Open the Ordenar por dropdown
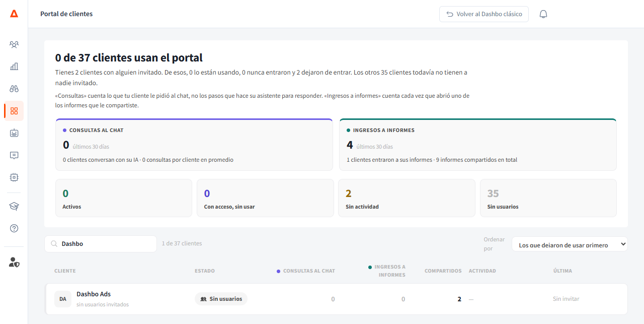The height and width of the screenshot is (324, 644). pyautogui.click(x=570, y=244)
